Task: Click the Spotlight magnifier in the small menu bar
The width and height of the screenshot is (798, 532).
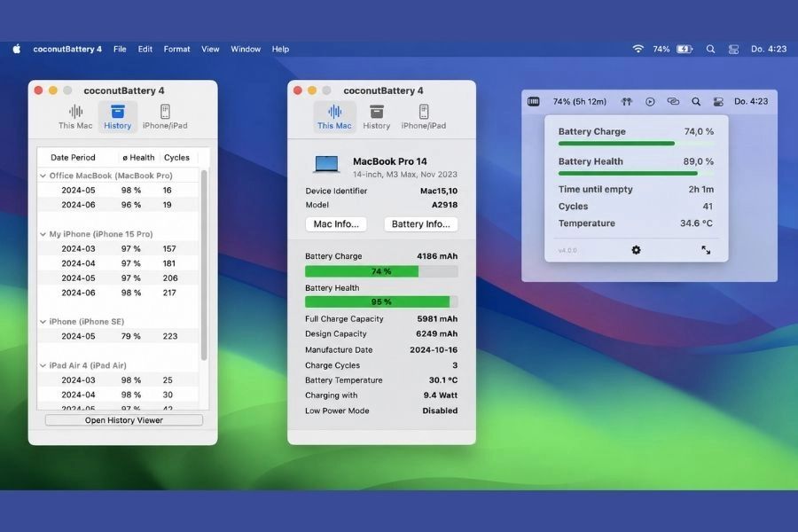Action: pyautogui.click(x=696, y=102)
